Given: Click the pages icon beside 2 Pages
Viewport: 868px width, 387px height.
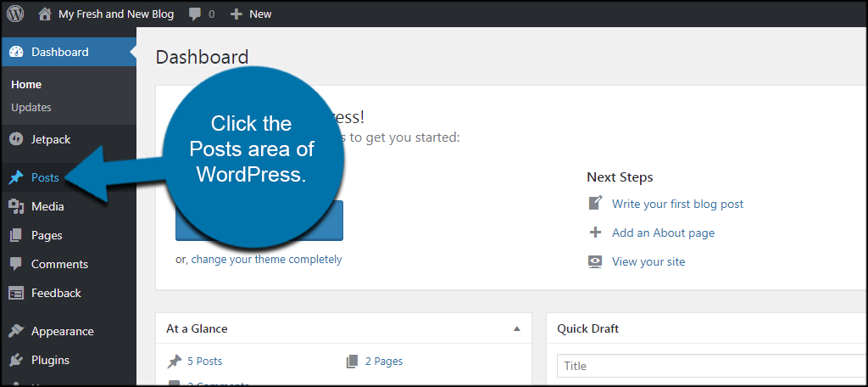Looking at the screenshot, I should tap(352, 362).
